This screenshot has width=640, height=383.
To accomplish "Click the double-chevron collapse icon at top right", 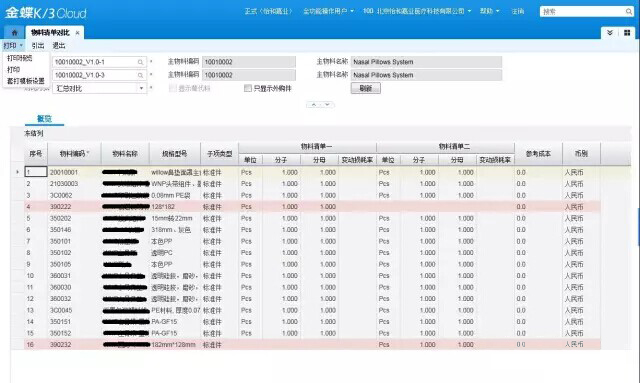I will (610, 33).
